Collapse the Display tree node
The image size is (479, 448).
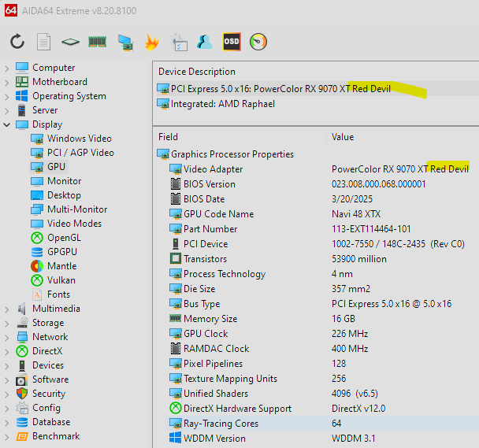click(7, 124)
